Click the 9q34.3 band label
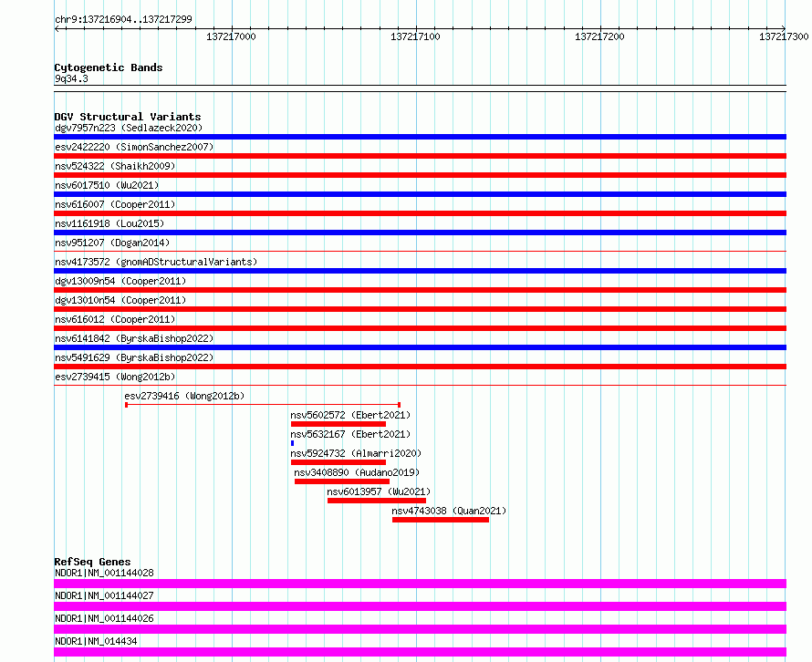Viewport: 812px width, 662px height. click(71, 78)
